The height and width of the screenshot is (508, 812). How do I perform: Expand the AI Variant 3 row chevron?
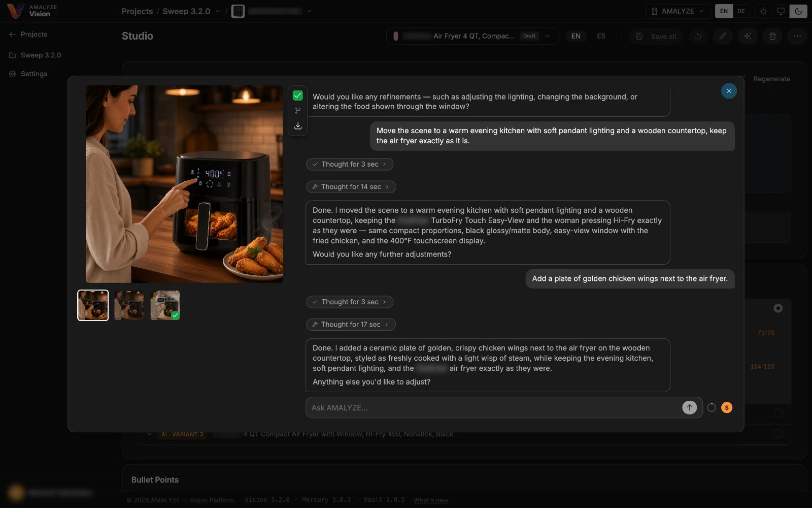(x=149, y=434)
